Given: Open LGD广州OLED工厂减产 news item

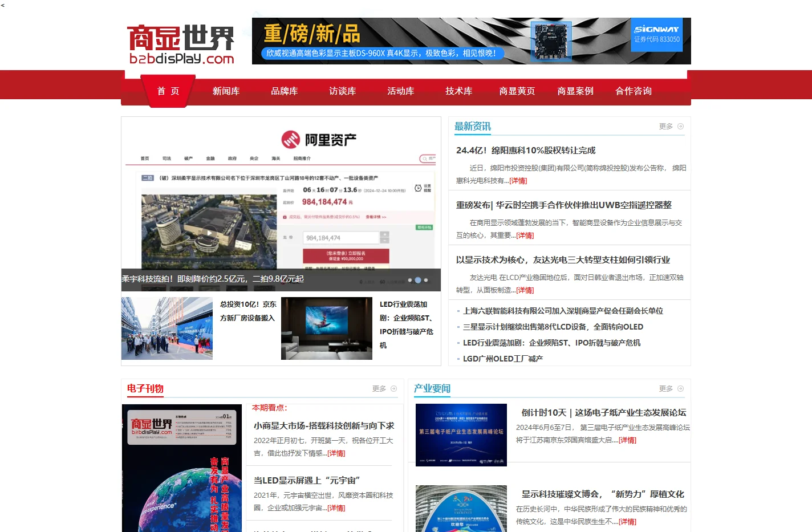Looking at the screenshot, I should 503,359.
